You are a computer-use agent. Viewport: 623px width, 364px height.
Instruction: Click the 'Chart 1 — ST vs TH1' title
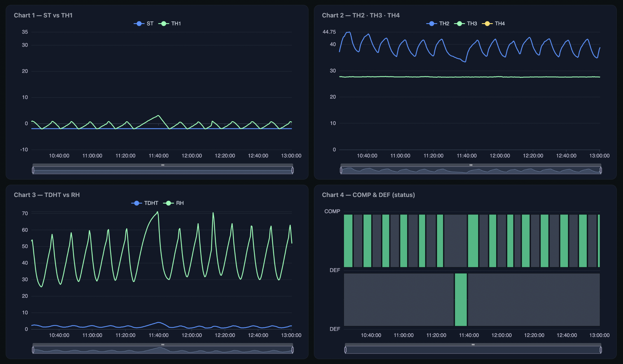[x=43, y=16]
